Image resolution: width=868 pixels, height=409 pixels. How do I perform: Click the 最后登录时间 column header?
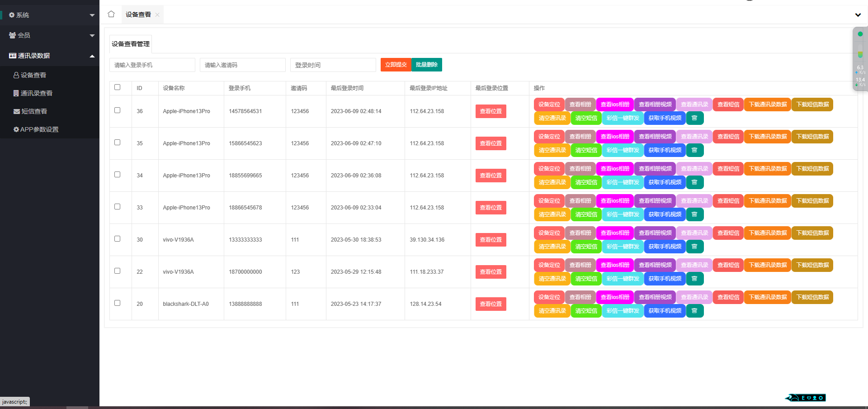(x=347, y=88)
